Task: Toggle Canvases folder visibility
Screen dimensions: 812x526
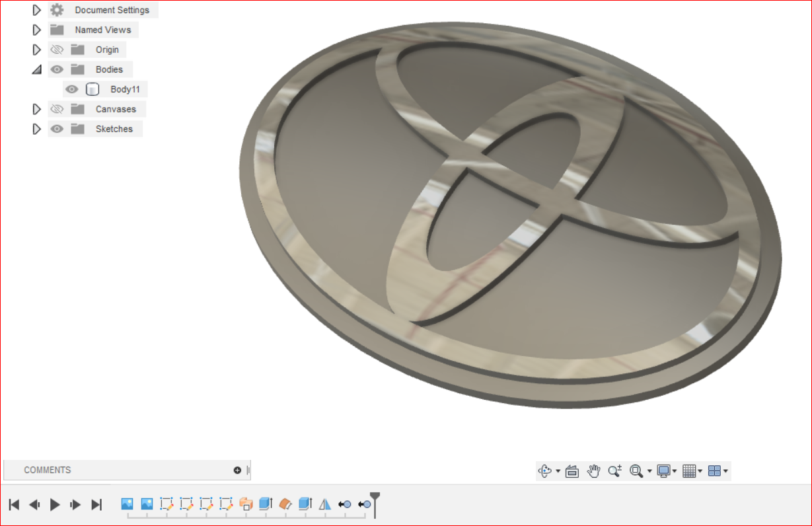Action: [x=56, y=108]
